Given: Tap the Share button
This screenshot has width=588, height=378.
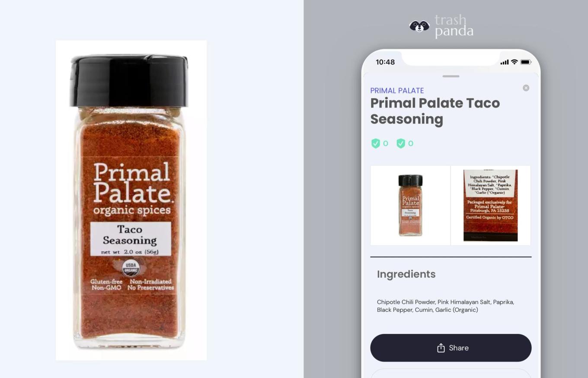Looking at the screenshot, I should [x=451, y=348].
